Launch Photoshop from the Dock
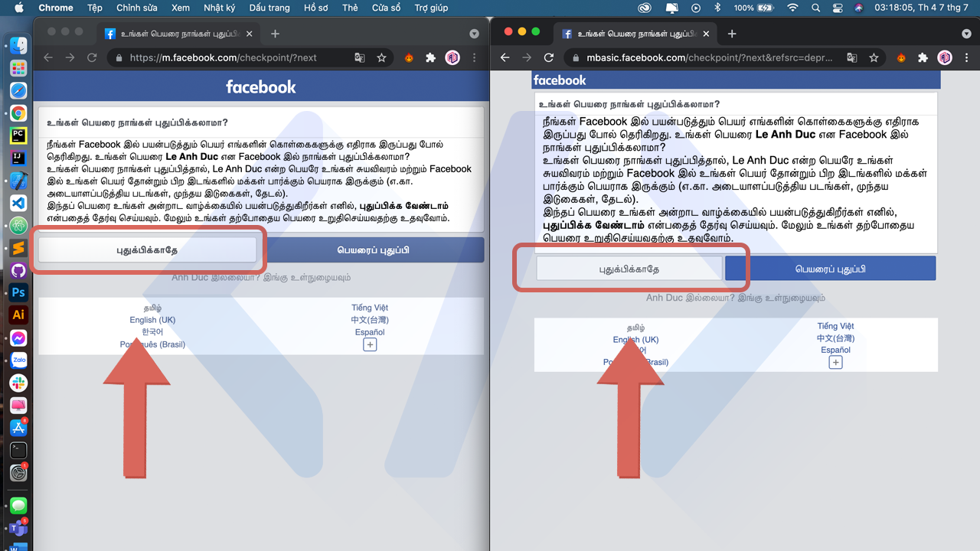 pyautogui.click(x=18, y=293)
